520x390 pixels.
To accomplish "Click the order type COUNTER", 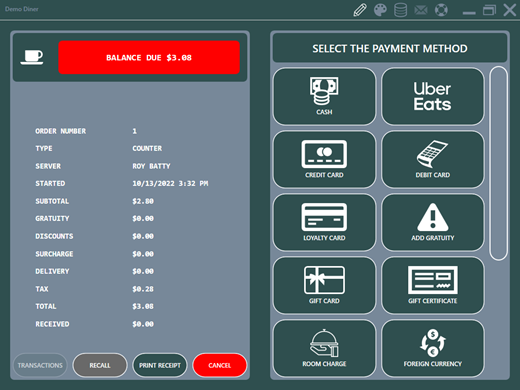I will pyautogui.click(x=147, y=148).
